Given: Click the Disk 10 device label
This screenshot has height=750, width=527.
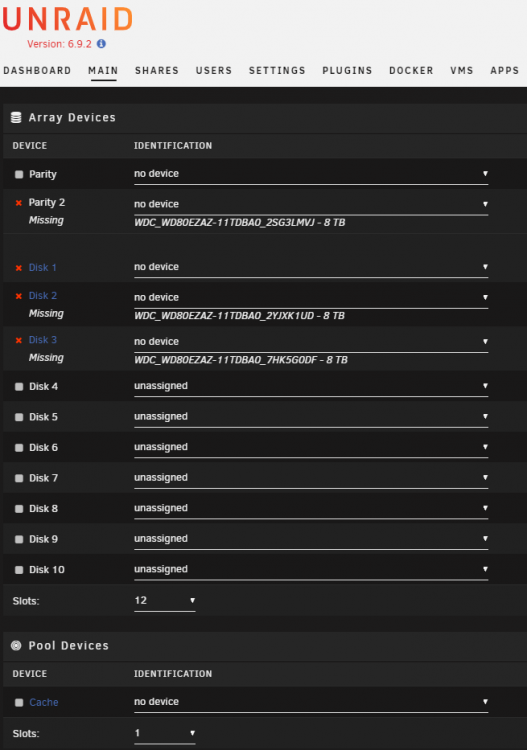Looking at the screenshot, I should coord(46,570).
